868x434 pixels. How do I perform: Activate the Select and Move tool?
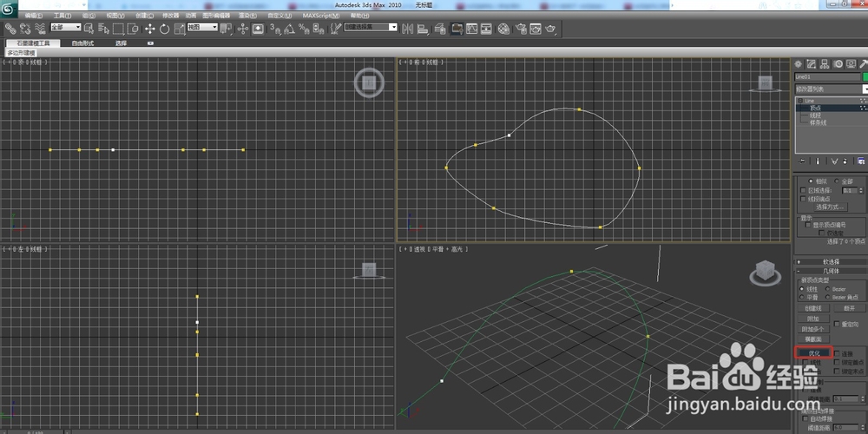(x=149, y=29)
